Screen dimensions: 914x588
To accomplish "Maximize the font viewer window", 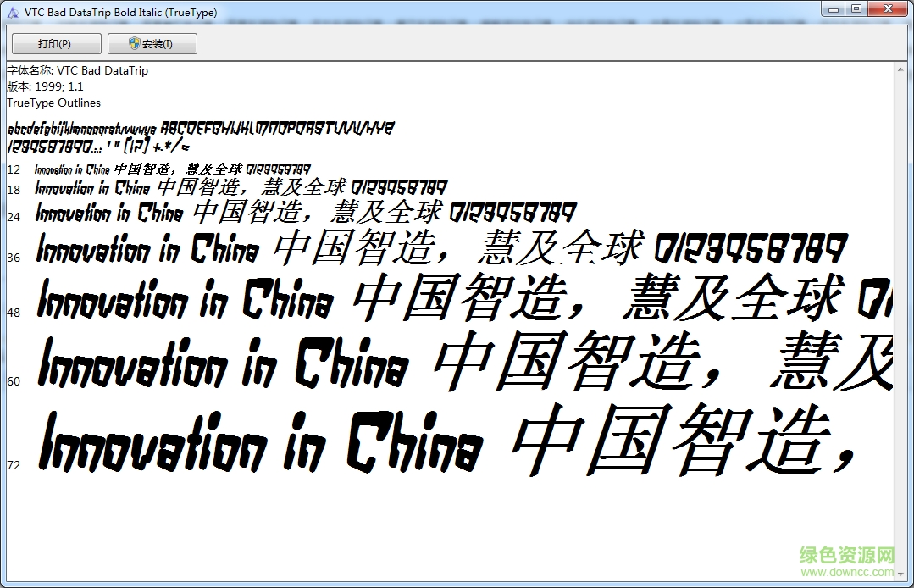I will click(x=856, y=8).
